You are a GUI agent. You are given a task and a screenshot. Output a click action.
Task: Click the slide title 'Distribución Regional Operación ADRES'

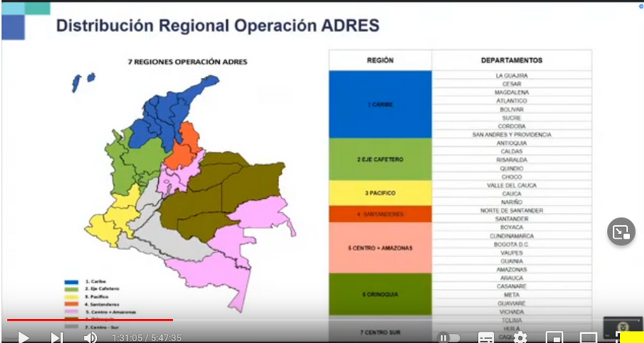point(218,26)
